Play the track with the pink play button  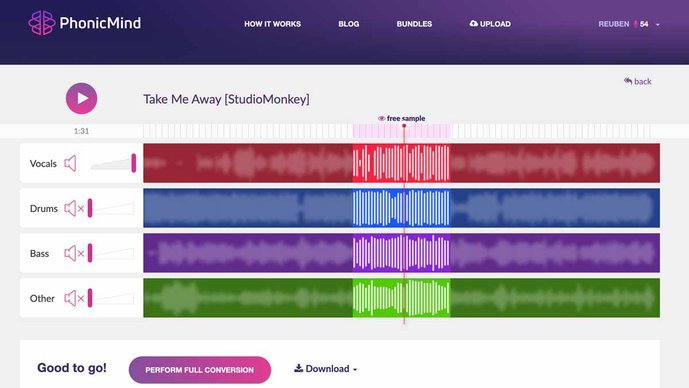tap(81, 98)
